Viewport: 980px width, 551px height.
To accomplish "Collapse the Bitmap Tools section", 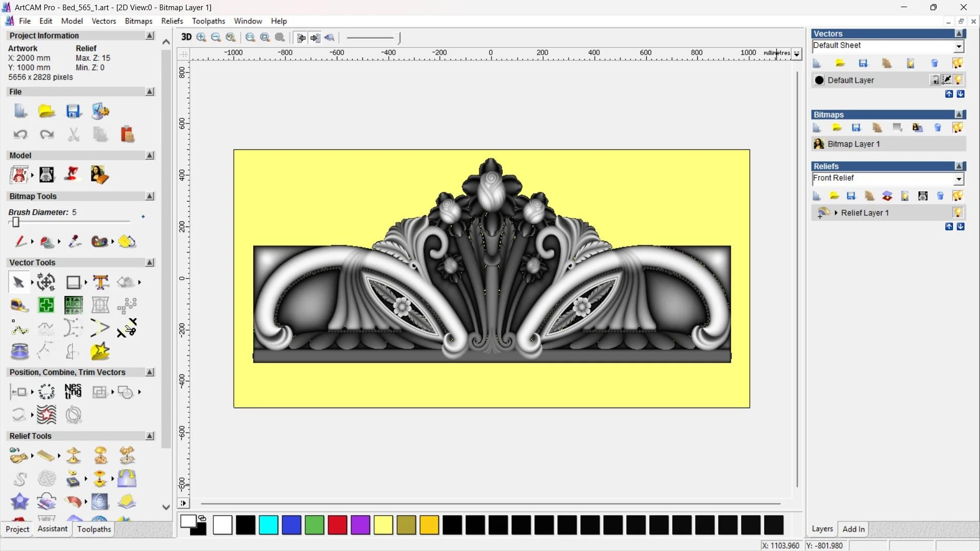I will 150,196.
